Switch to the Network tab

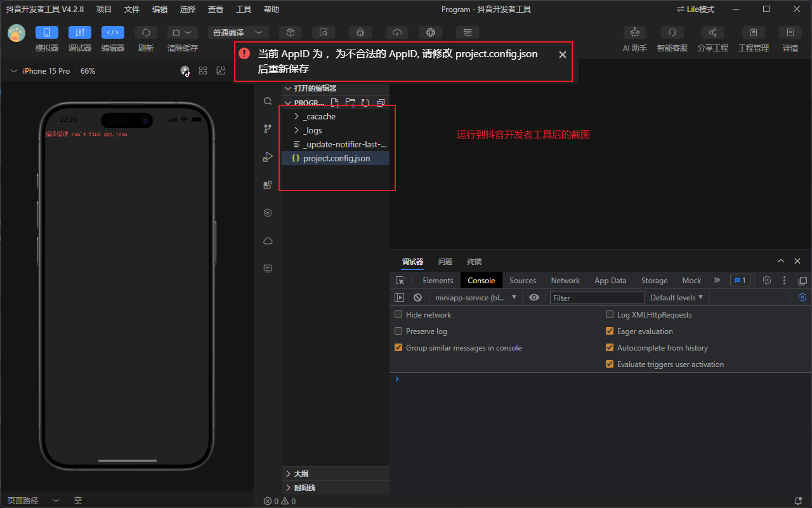pos(565,280)
